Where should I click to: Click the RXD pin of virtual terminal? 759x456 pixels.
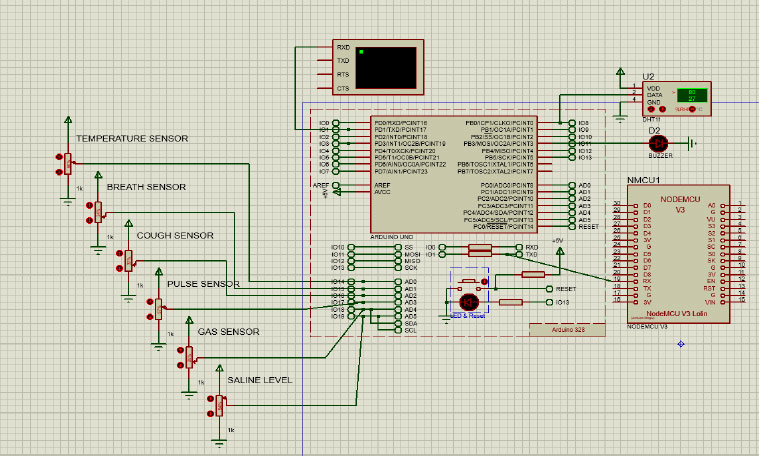343,47
